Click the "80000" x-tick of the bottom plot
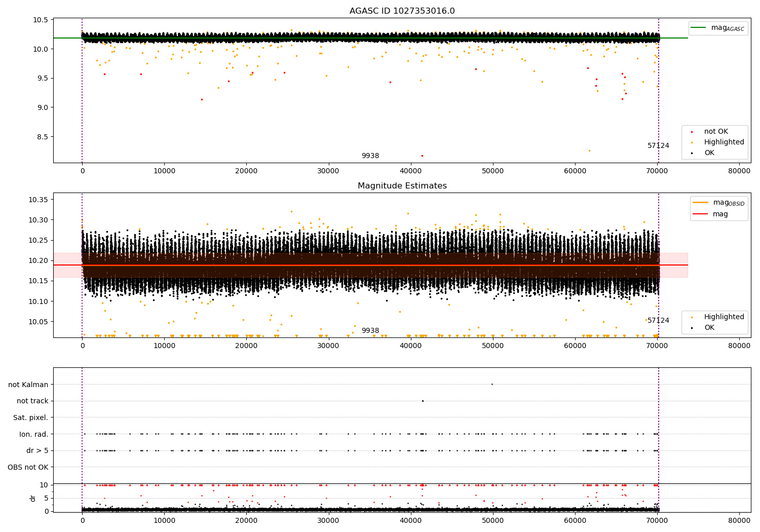Screen dimensions: 760x532 [739, 521]
